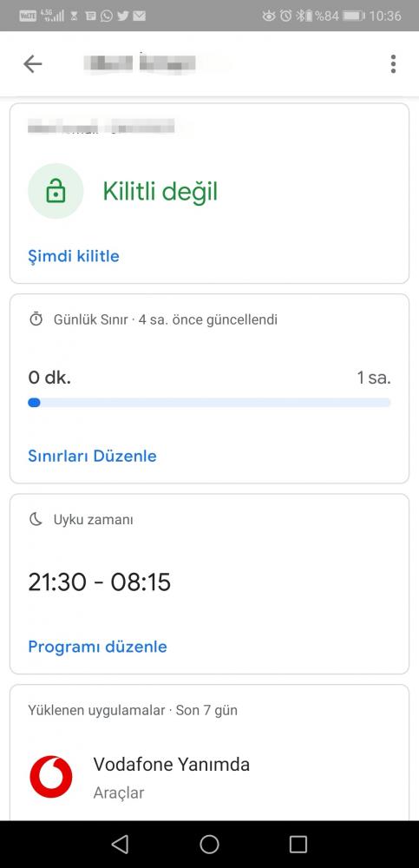Tap the Android back navigation triangle

click(120, 845)
